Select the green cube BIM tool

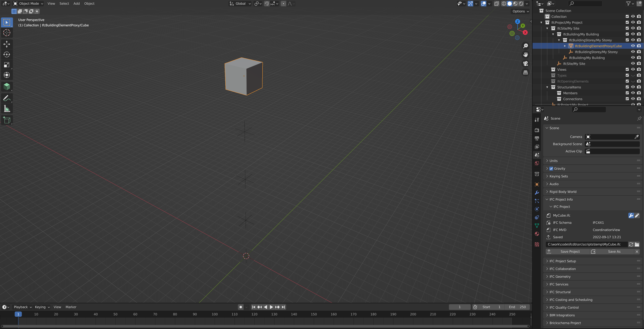7,87
